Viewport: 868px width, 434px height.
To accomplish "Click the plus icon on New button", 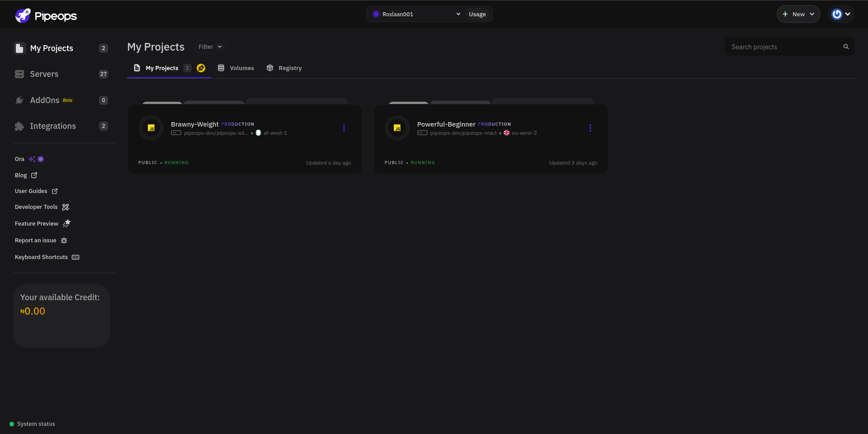I will 785,14.
